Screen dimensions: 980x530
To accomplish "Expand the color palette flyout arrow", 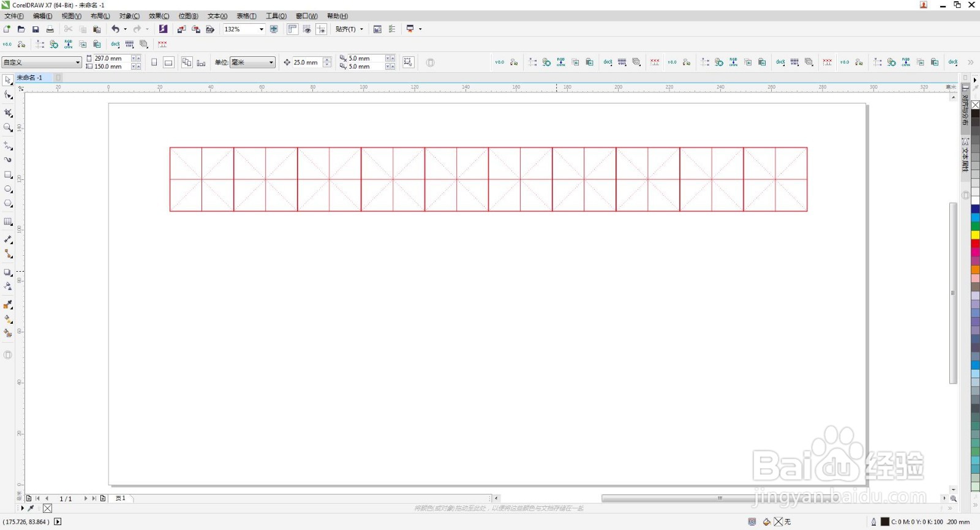I will pyautogui.click(x=975, y=80).
